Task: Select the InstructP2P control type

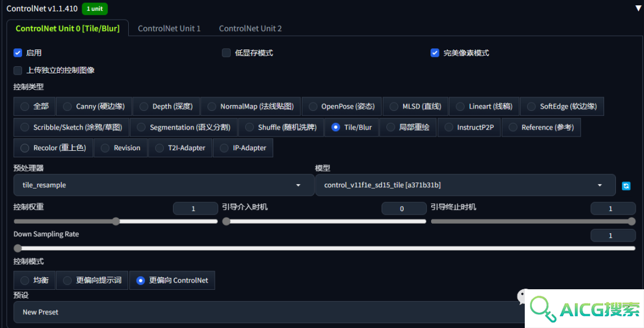Action: pos(469,127)
